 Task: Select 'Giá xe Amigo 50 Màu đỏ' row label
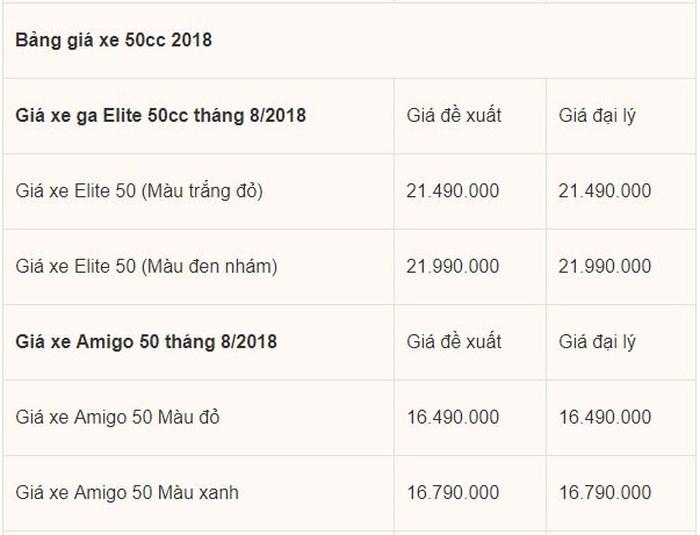[x=118, y=418]
